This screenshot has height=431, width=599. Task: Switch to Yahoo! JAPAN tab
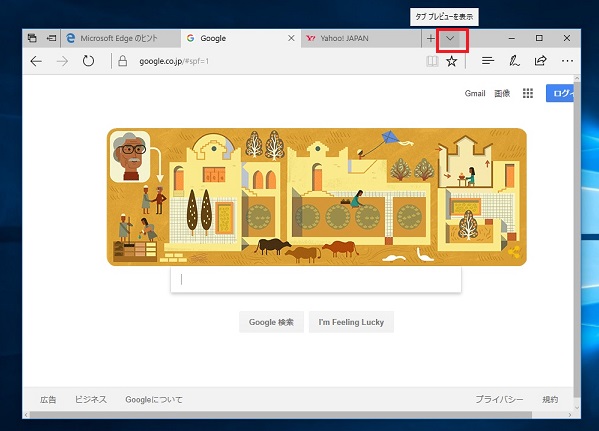click(361, 38)
